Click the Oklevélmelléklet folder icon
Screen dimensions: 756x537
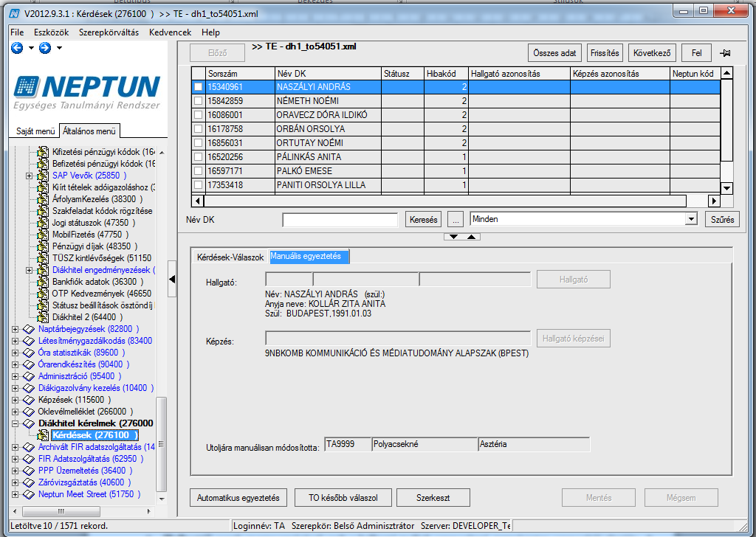(x=29, y=412)
